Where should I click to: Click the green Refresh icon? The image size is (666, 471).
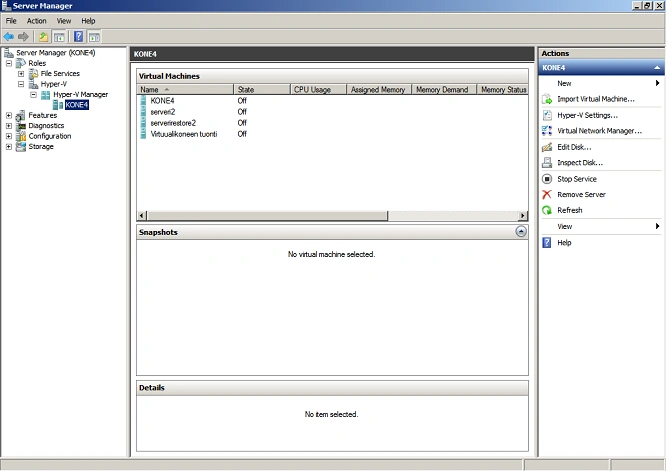[547, 210]
